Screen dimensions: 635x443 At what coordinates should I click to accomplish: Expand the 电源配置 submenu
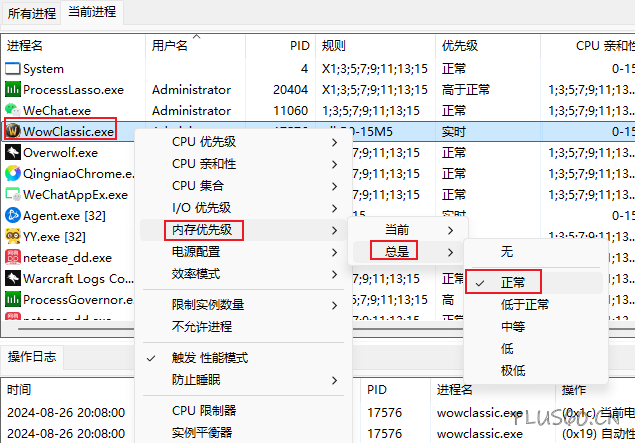tap(196, 251)
